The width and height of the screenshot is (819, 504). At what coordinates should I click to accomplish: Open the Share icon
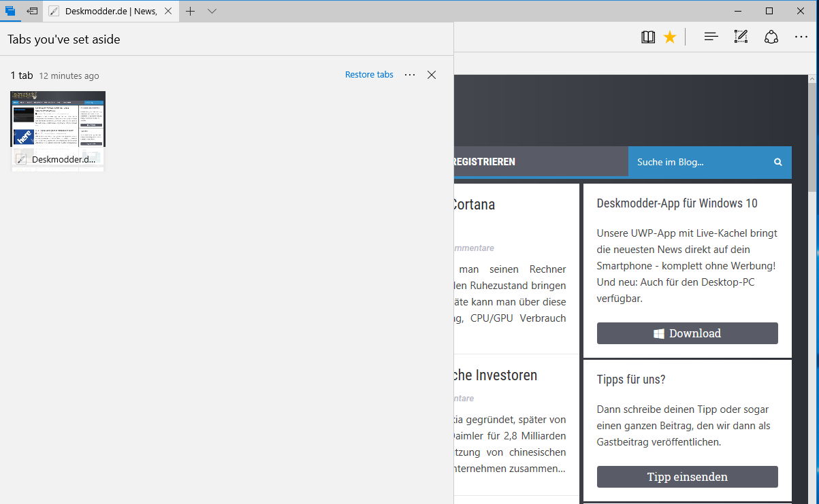tap(771, 37)
